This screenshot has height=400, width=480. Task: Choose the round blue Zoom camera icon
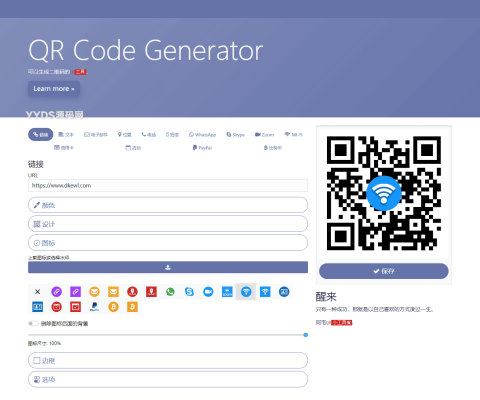[208, 292]
